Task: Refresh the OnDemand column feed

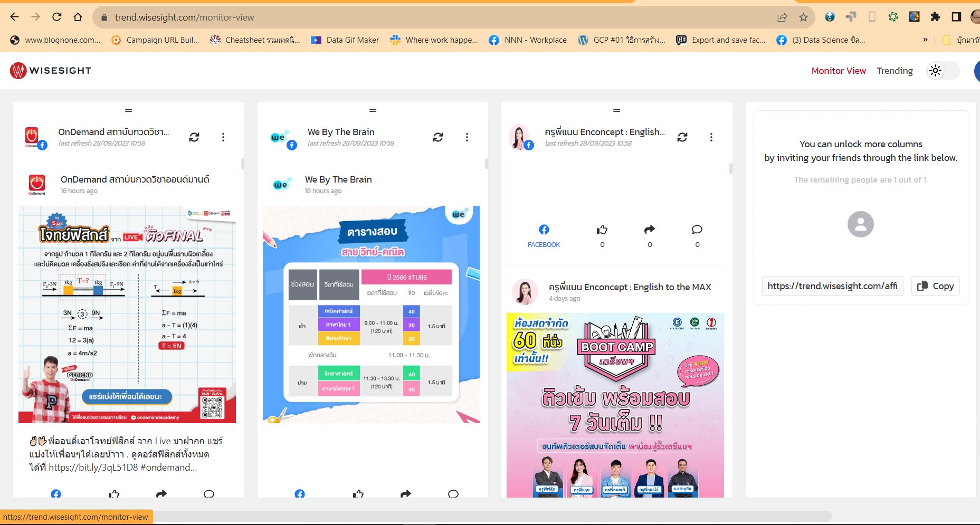Action: [194, 137]
